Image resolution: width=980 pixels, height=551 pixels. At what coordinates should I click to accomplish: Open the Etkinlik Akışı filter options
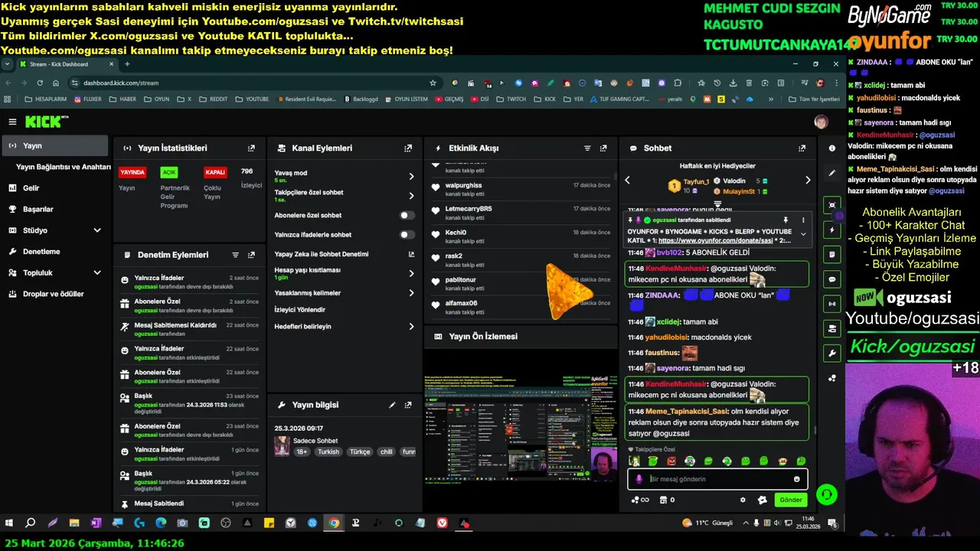click(x=587, y=148)
